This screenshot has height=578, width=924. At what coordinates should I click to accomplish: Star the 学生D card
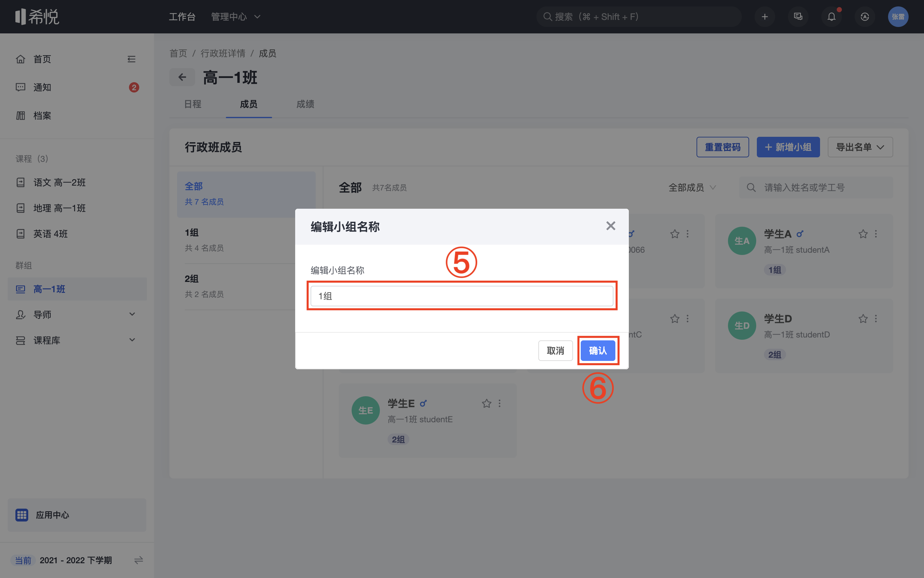(x=863, y=319)
